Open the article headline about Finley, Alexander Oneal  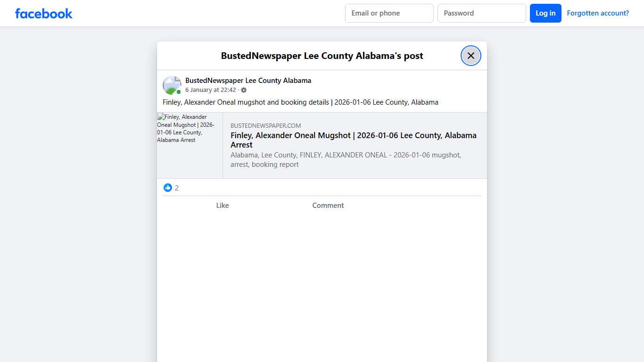click(353, 140)
